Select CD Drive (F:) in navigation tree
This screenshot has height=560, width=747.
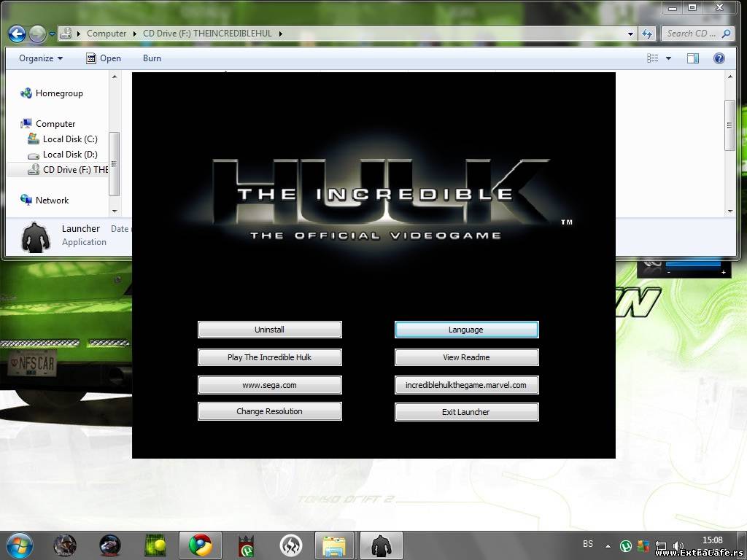click(x=68, y=169)
